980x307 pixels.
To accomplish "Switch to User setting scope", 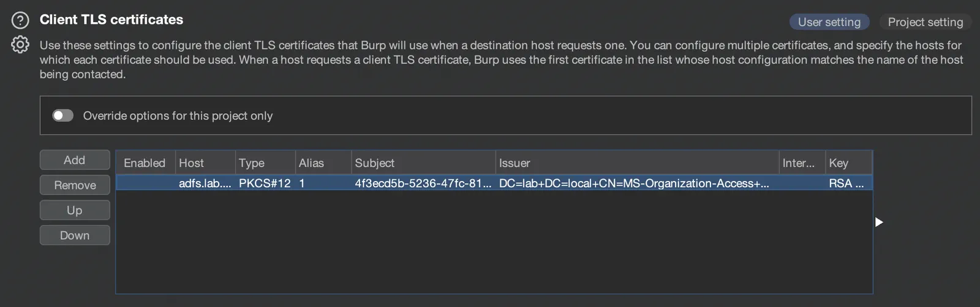I will click(829, 22).
